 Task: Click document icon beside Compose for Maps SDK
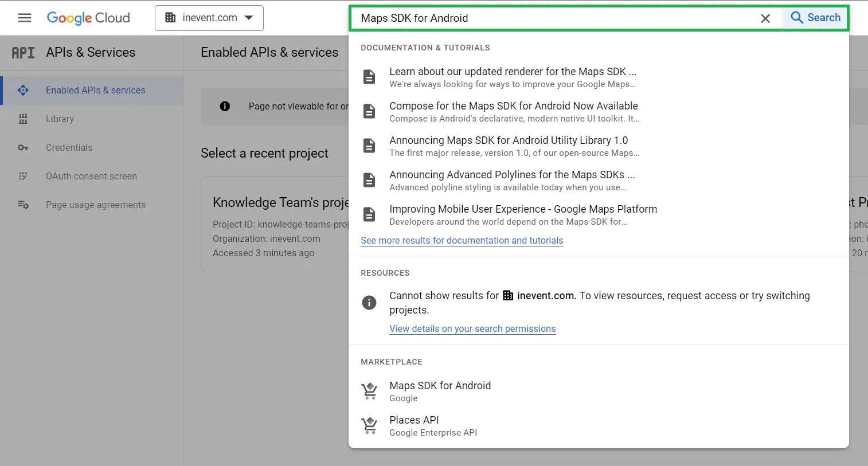pos(369,111)
